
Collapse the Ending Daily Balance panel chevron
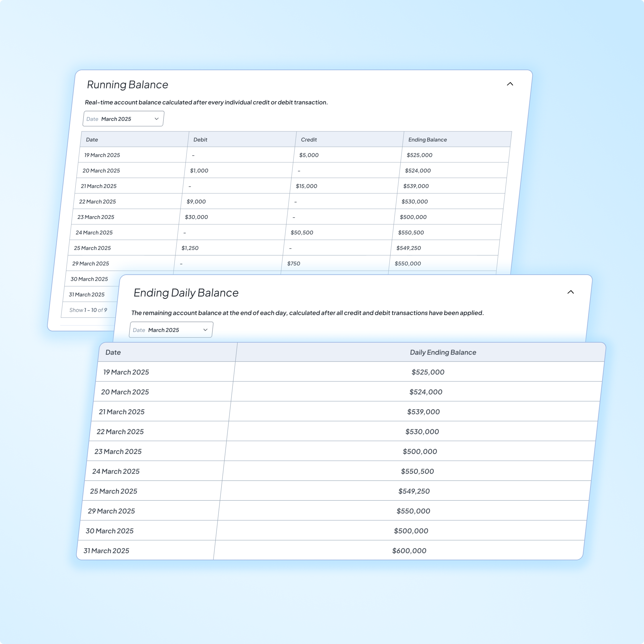[570, 292]
